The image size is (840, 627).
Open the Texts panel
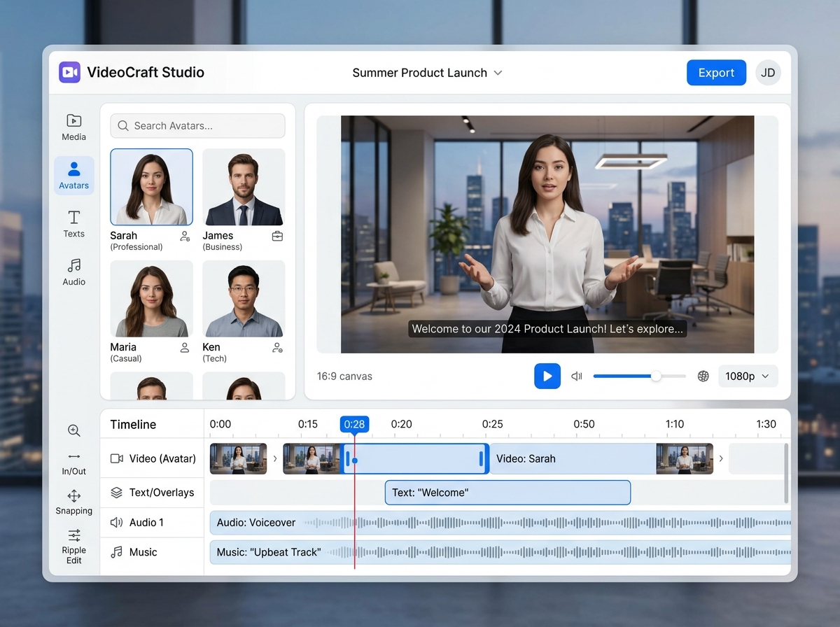73,224
